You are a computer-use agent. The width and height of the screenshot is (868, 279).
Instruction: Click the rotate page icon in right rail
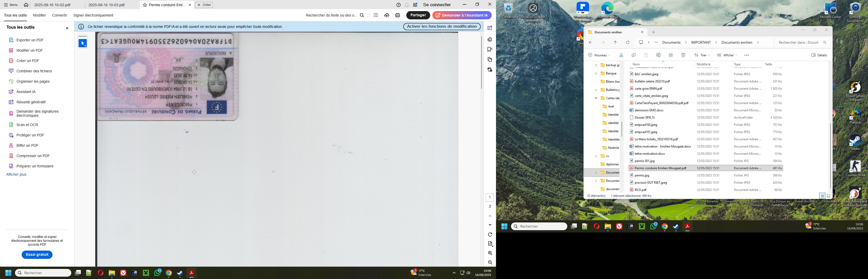490,235
